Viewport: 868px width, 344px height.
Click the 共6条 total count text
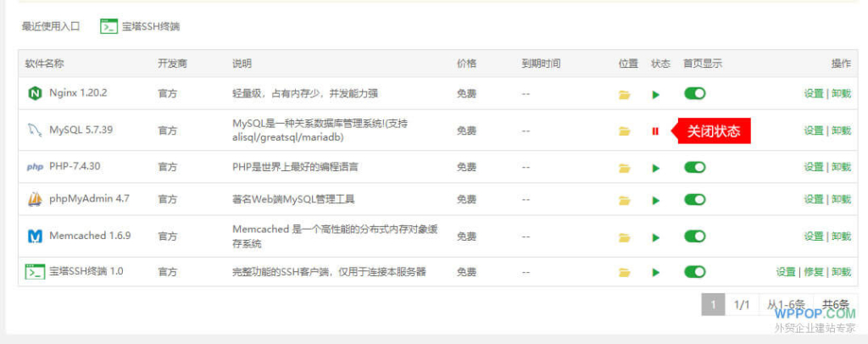(x=835, y=305)
